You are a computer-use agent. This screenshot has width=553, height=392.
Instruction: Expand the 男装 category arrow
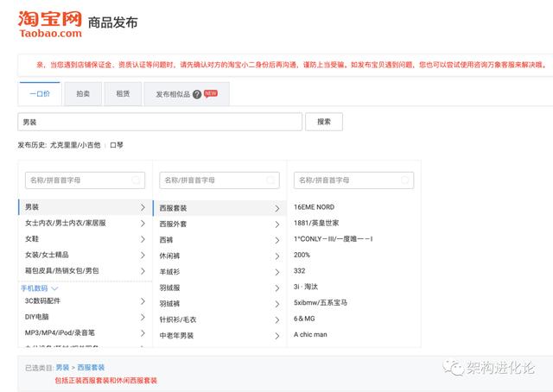[143, 207]
